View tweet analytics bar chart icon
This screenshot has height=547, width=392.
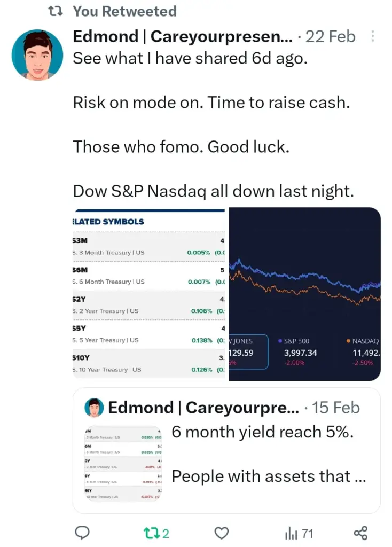[x=290, y=534]
